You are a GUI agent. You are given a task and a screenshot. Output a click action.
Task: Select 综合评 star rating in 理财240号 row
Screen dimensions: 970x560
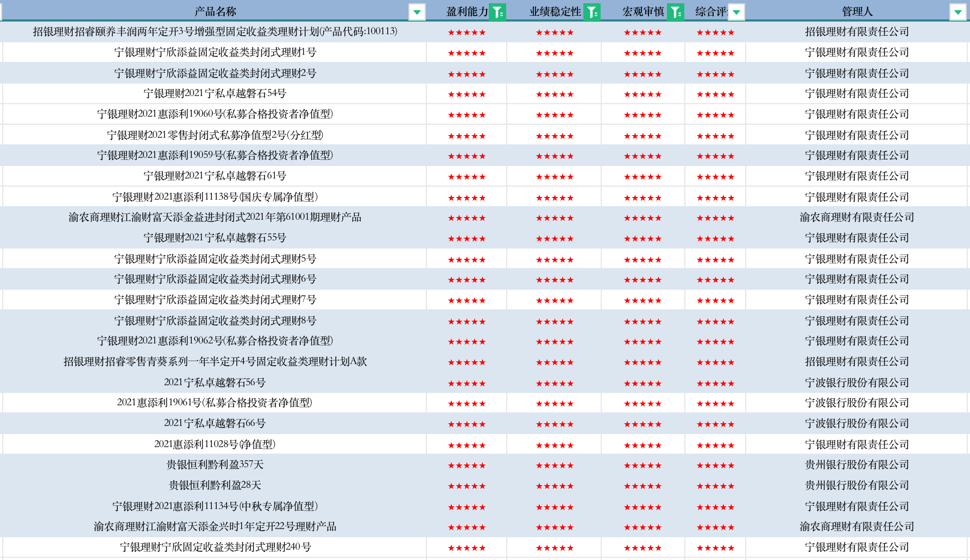tap(715, 548)
